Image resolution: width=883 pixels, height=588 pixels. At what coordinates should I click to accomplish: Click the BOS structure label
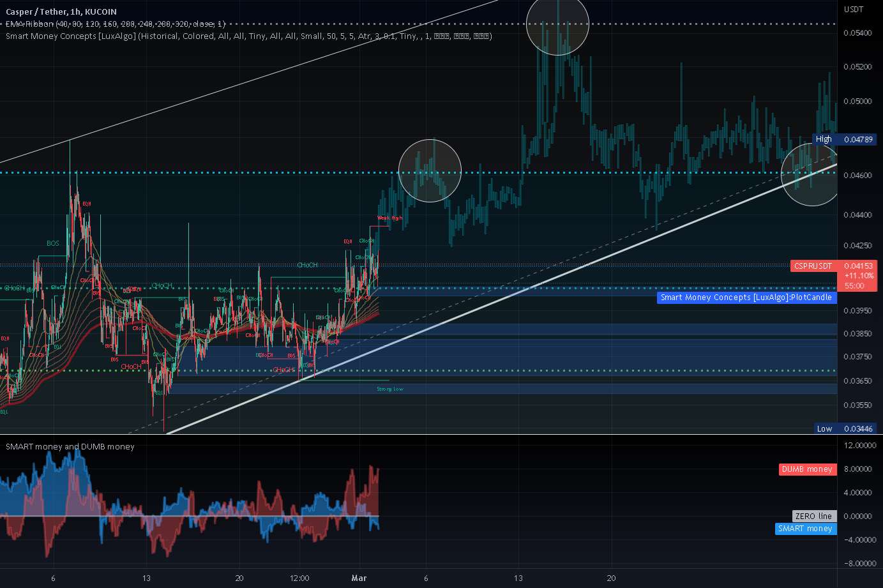(52, 243)
